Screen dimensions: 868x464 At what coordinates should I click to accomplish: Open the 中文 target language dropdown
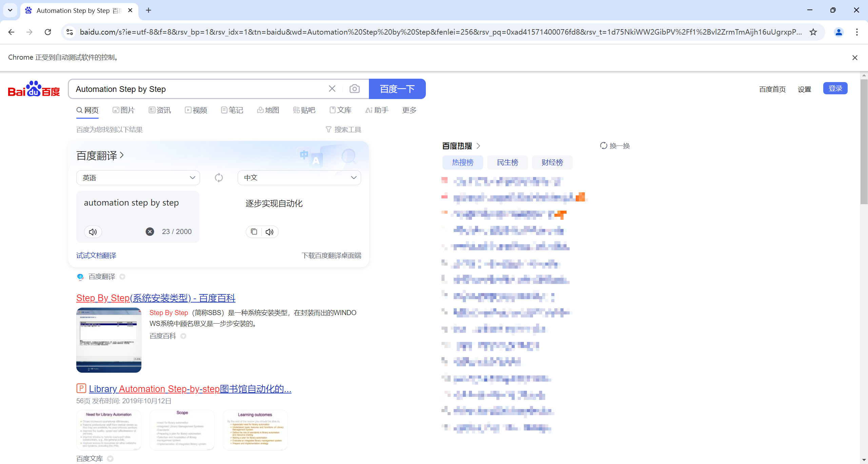point(299,178)
